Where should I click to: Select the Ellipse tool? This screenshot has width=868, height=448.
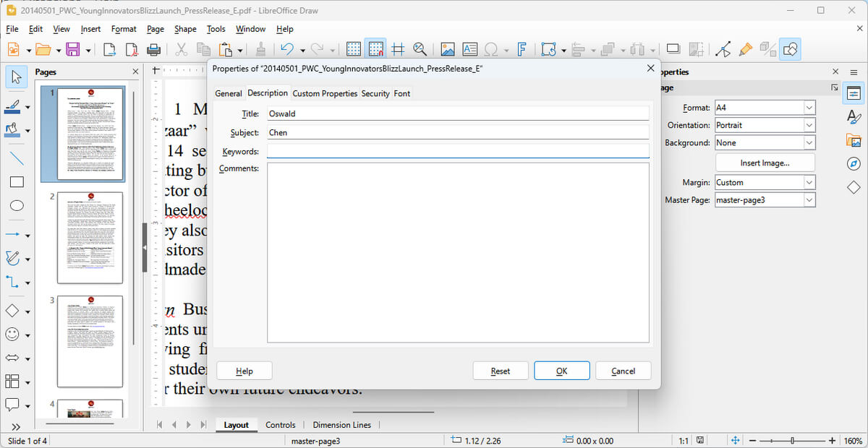(16, 206)
